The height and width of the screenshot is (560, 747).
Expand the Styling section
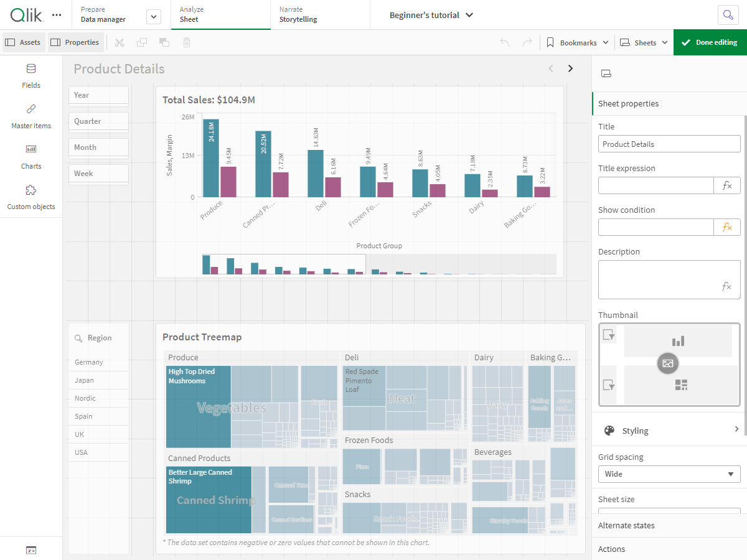point(669,430)
